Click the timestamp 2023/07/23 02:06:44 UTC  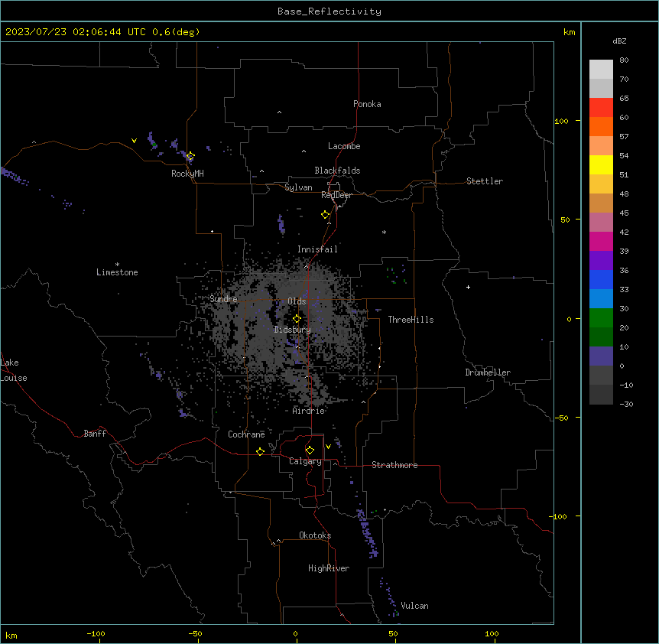[76, 32]
